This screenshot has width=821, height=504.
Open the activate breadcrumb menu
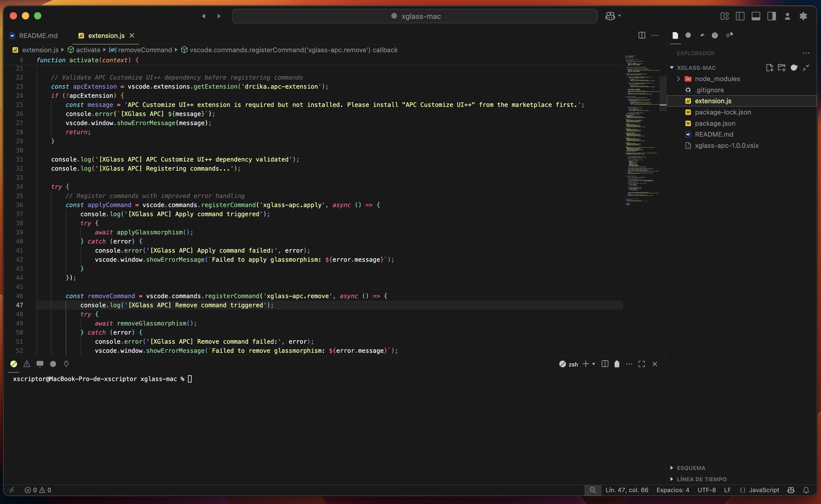pyautogui.click(x=88, y=50)
